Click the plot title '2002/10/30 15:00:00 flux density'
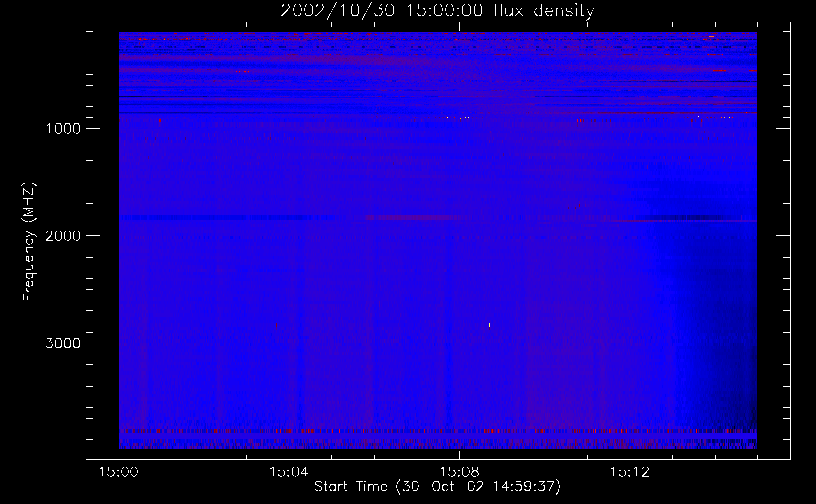 pyautogui.click(x=437, y=10)
